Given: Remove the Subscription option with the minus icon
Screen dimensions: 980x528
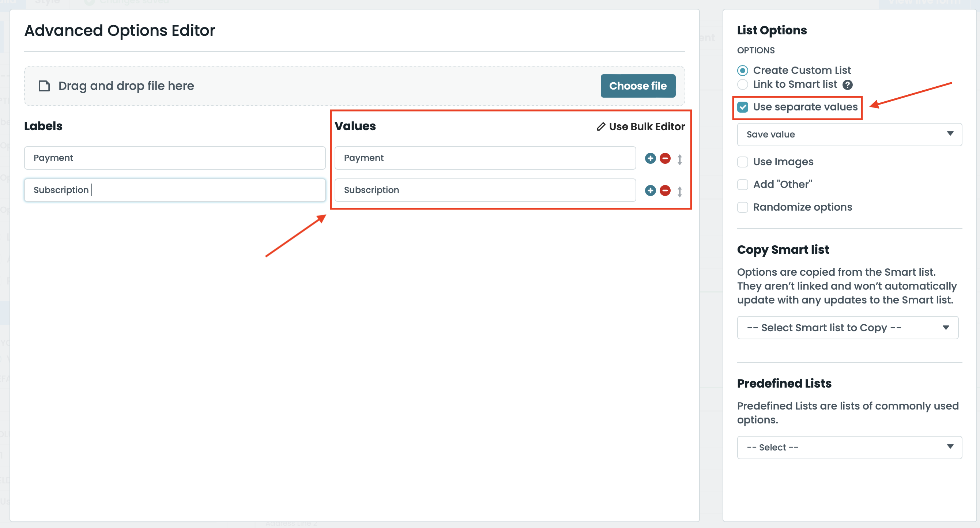Looking at the screenshot, I should (665, 190).
